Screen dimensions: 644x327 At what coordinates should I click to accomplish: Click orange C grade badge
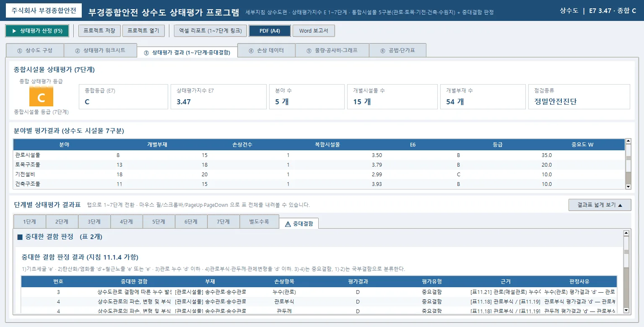click(41, 97)
